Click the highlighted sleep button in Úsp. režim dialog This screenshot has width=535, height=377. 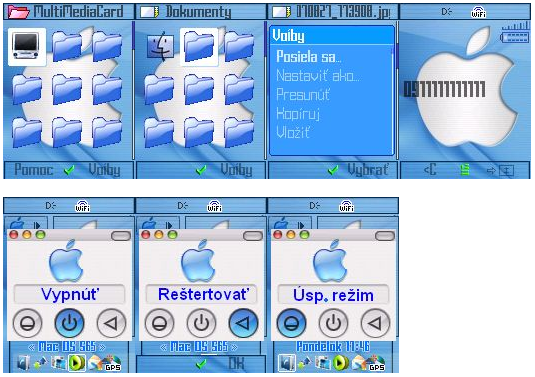pyautogui.click(x=291, y=323)
